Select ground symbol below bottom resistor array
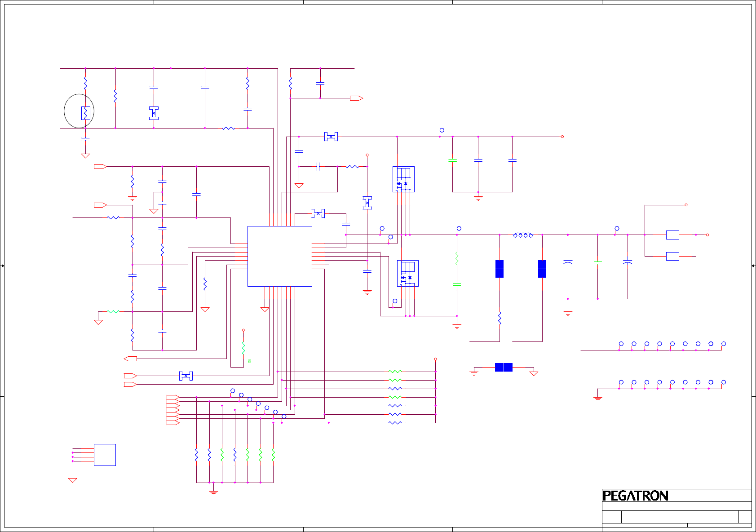 pyautogui.click(x=213, y=493)
